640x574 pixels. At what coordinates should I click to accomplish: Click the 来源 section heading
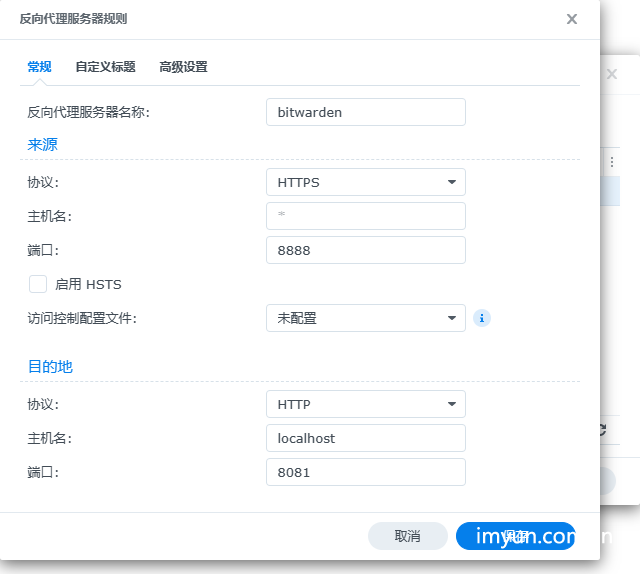[x=42, y=145]
